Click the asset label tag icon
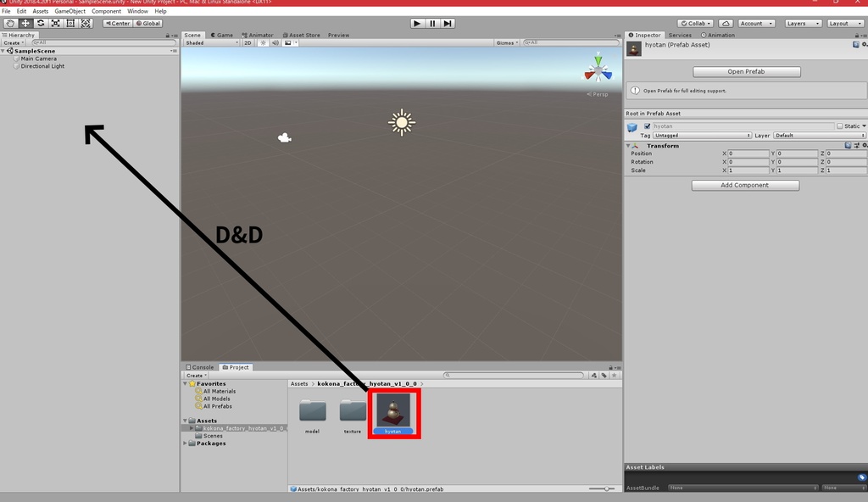The image size is (868, 502). 862,477
